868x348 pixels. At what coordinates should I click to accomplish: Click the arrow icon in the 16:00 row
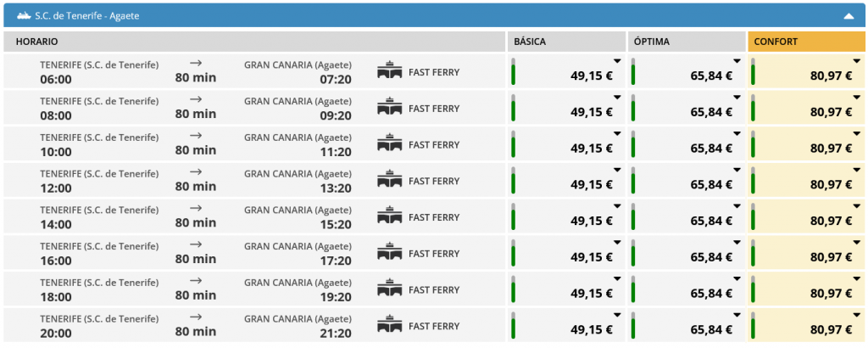point(196,244)
